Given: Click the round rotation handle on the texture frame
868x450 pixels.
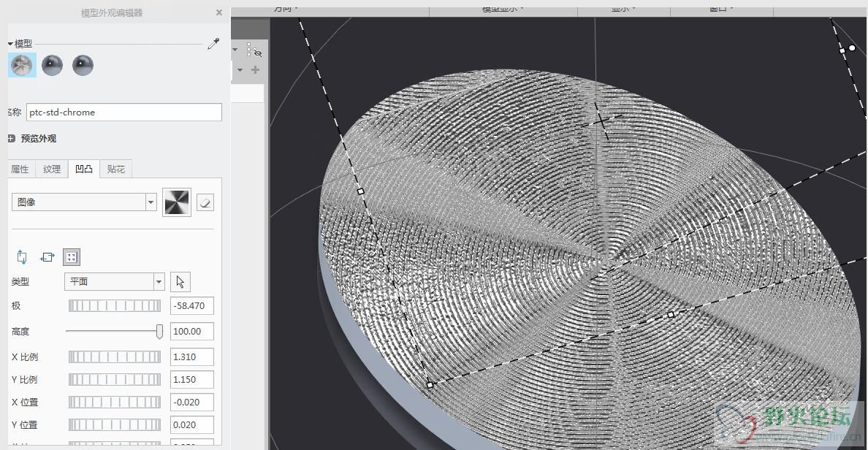Looking at the screenshot, I should point(852,48).
